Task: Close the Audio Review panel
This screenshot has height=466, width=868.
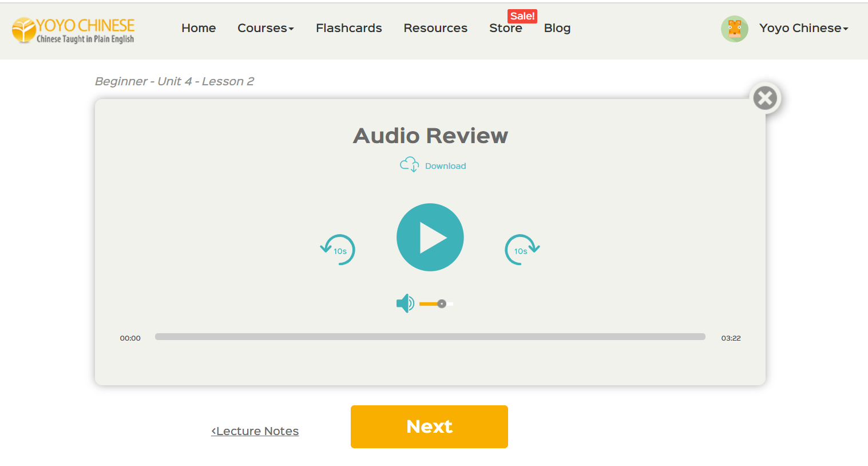Action: tap(765, 98)
